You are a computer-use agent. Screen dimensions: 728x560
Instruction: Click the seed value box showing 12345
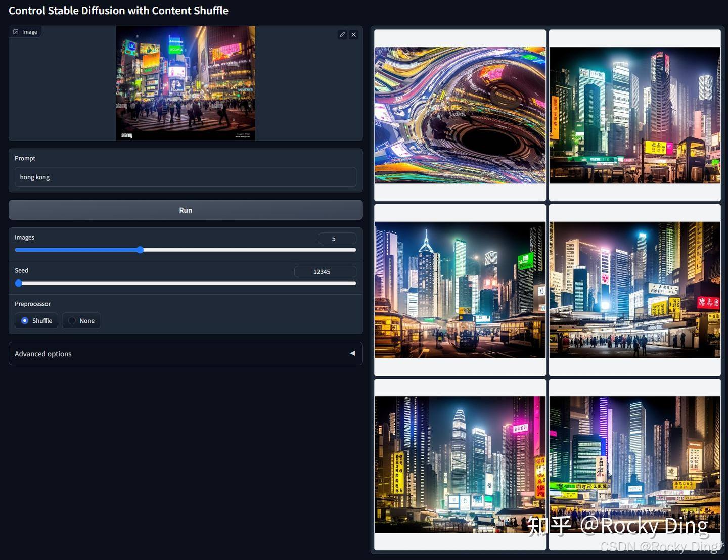(325, 271)
